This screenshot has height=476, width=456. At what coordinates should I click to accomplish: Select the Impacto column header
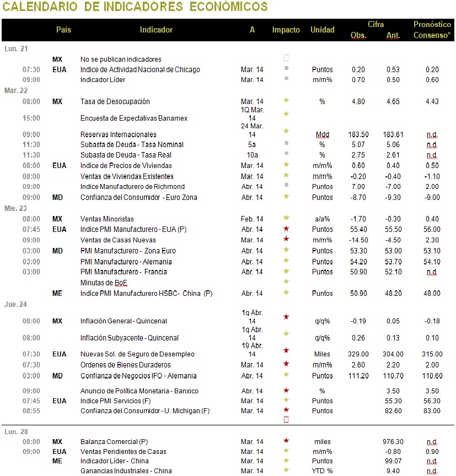coord(286,30)
